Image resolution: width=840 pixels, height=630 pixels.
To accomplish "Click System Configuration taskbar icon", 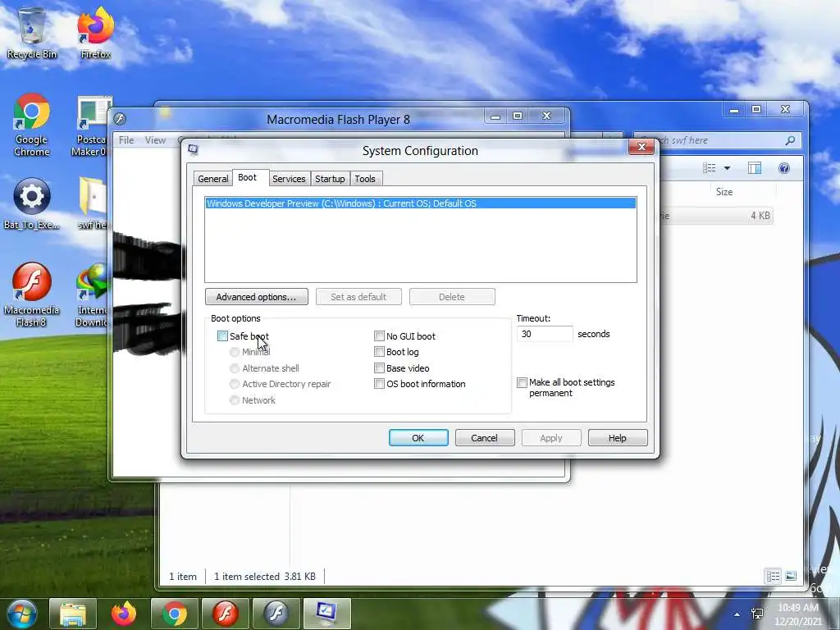I will (327, 614).
